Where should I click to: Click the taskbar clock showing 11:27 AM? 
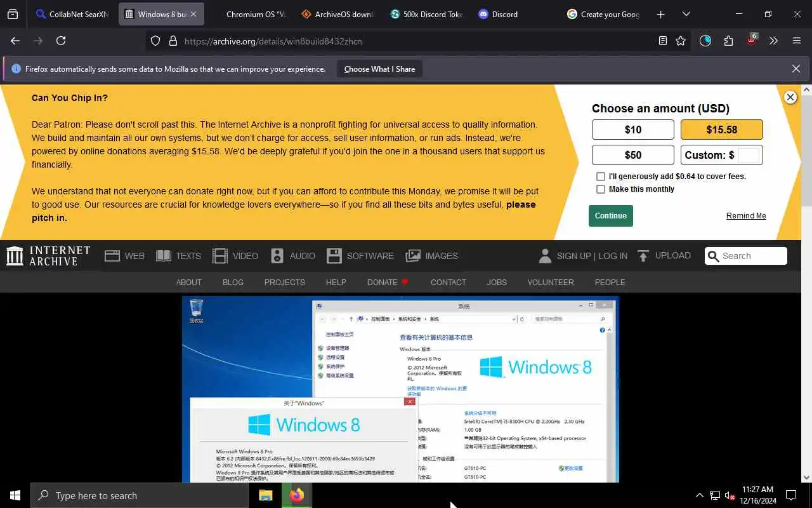(x=757, y=495)
